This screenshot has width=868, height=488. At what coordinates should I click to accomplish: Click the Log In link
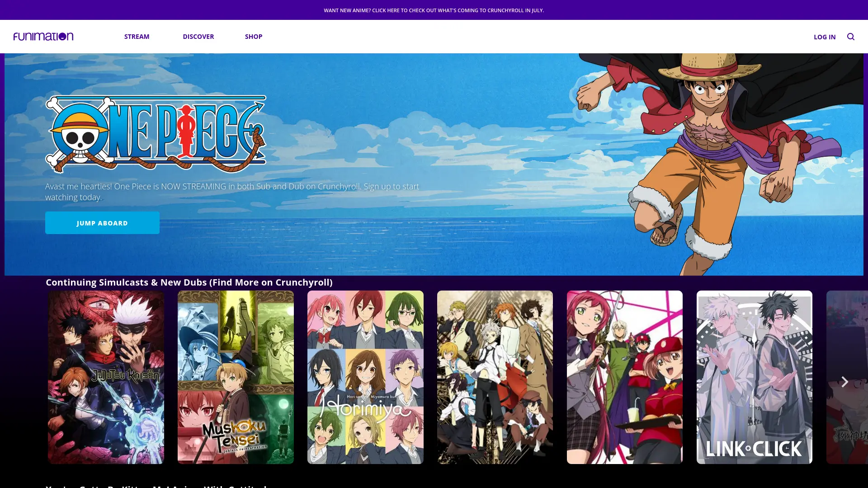point(825,37)
